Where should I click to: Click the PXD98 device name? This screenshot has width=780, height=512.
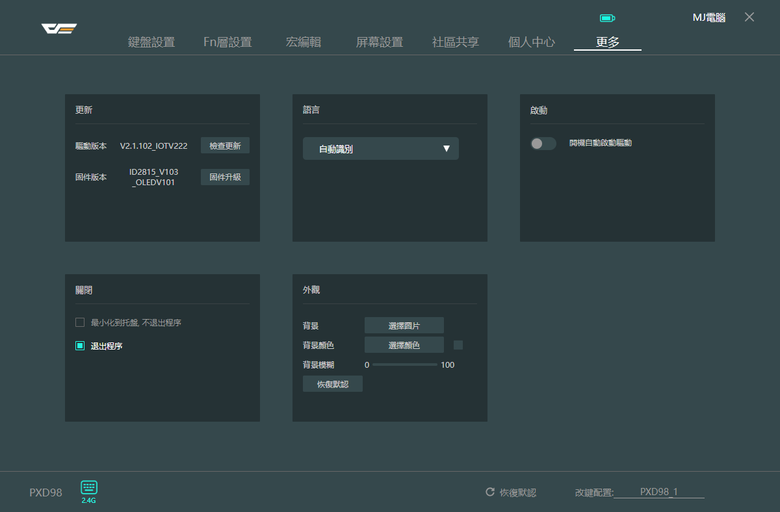[x=46, y=492]
